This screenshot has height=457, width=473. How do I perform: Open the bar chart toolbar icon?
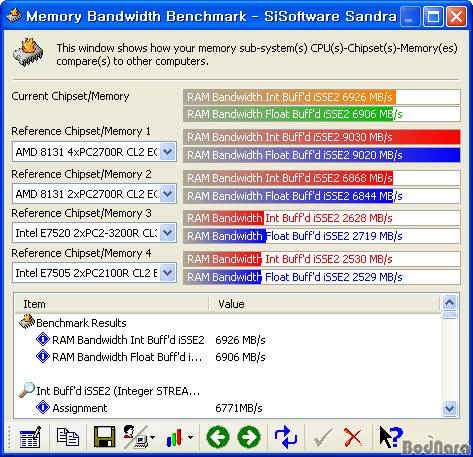pos(174,437)
